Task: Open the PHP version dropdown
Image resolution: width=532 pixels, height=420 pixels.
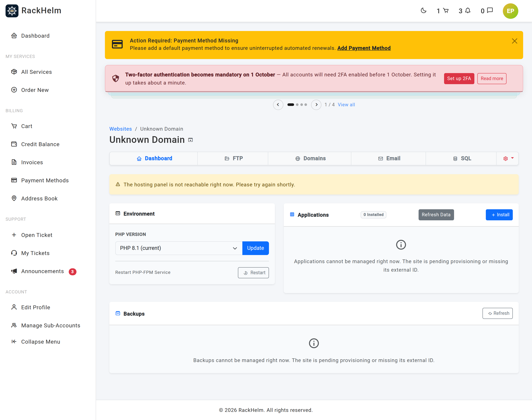Action: click(x=179, y=248)
